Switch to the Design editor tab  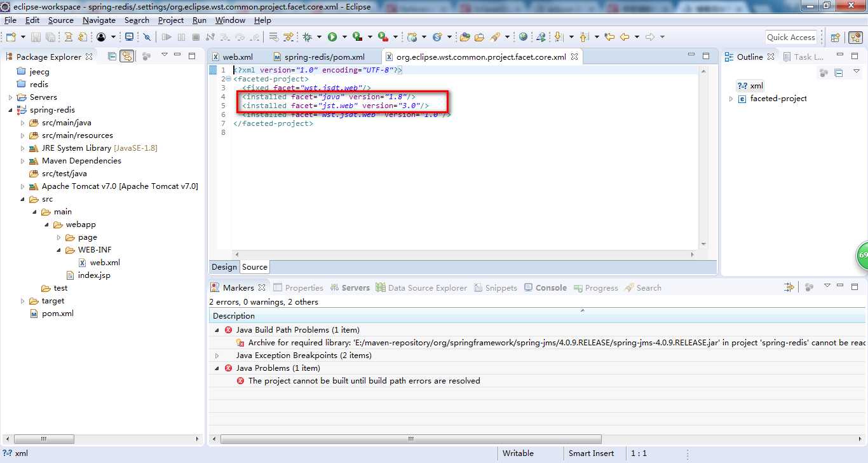(224, 267)
